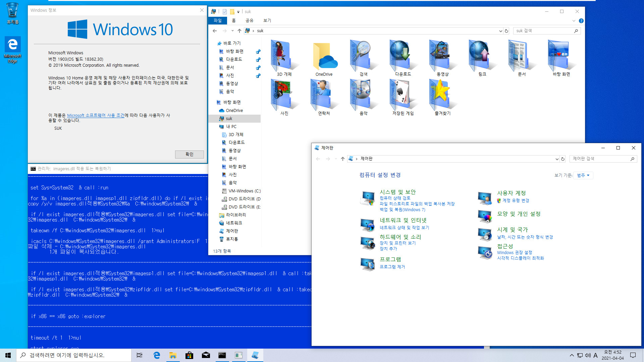This screenshot has height=362, width=644.
Task: Click the taskbar search box
Action: point(74,355)
